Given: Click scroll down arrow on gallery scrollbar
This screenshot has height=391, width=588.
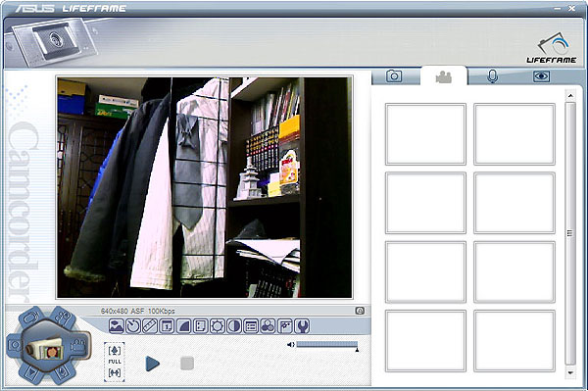Looking at the screenshot, I should [x=570, y=372].
